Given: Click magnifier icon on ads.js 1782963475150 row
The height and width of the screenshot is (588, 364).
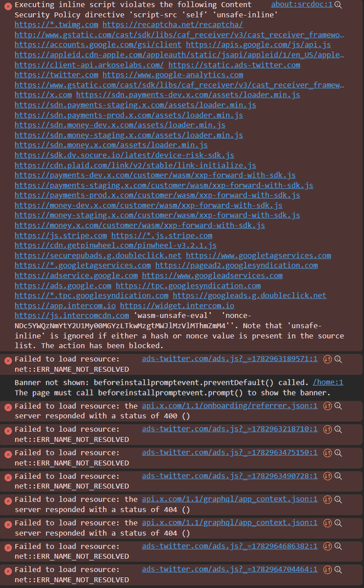Looking at the screenshot, I should click(338, 453).
